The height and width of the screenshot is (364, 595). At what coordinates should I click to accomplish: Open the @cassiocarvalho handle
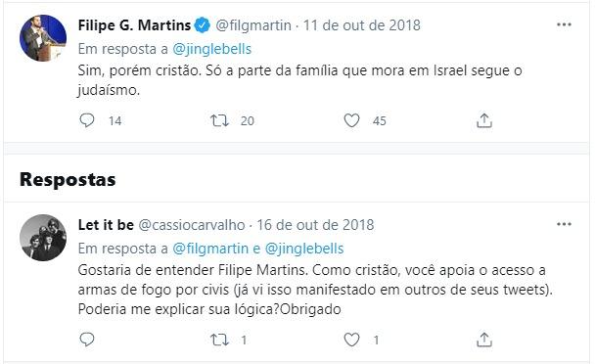tap(192, 225)
